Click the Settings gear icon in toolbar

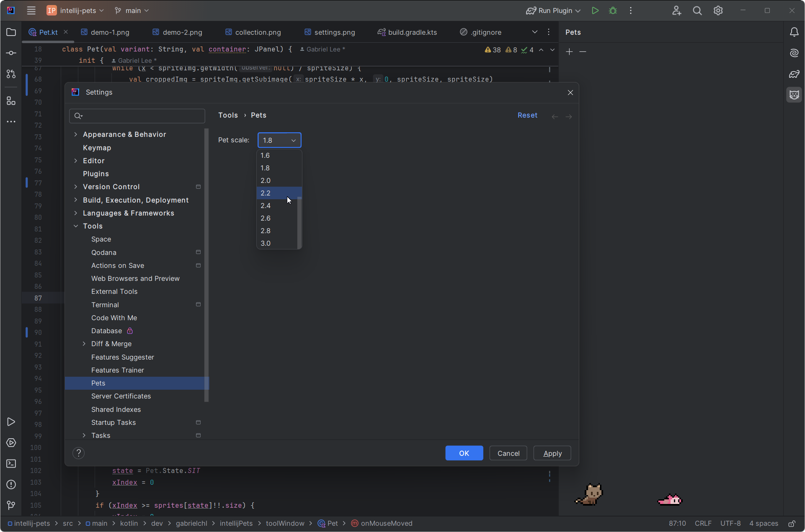point(718,11)
